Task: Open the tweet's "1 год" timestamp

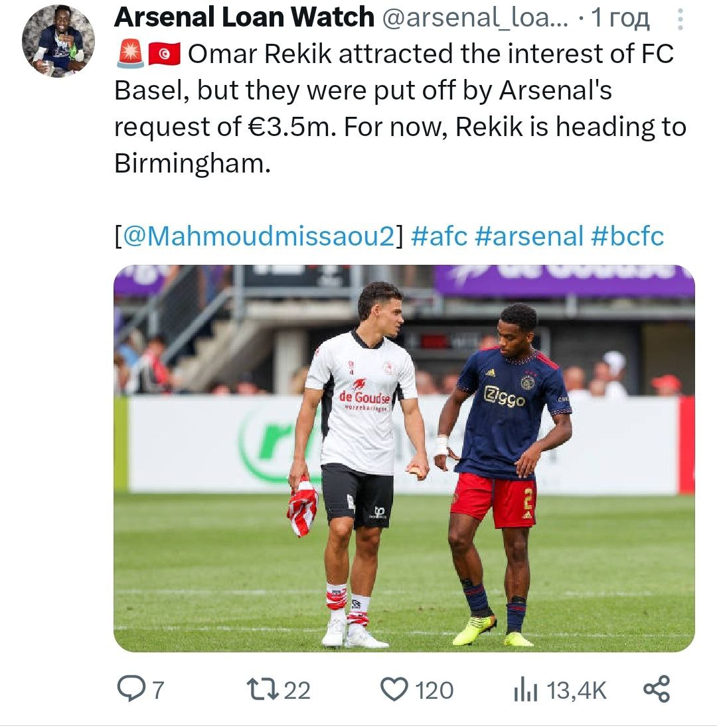Action: coord(619,18)
